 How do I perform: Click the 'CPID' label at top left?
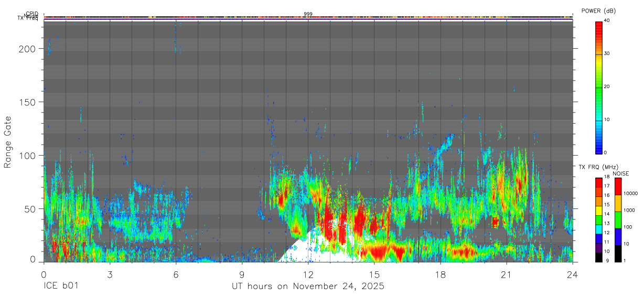click(x=31, y=14)
